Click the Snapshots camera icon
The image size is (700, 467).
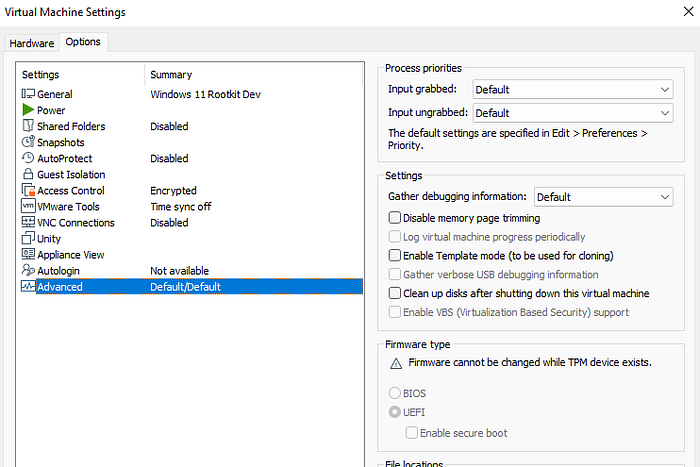pyautogui.click(x=28, y=142)
